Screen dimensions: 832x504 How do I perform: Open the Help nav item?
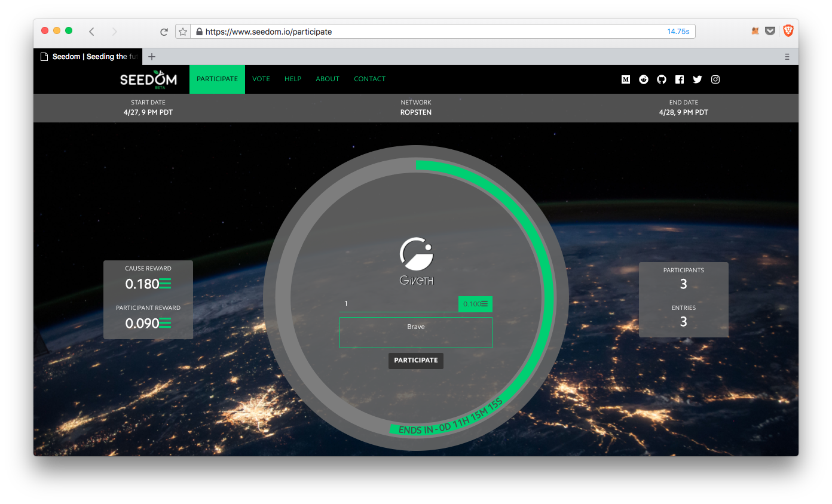(x=293, y=79)
